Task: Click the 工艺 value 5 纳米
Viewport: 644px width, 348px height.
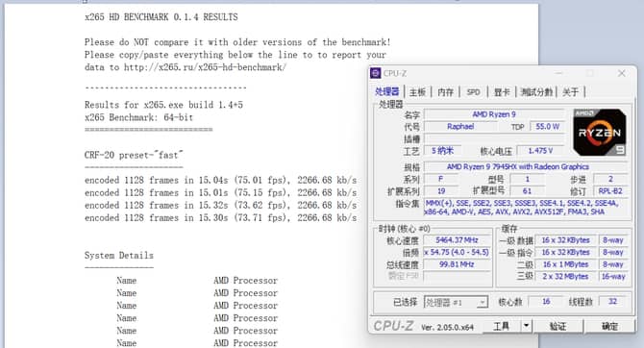Action: pos(442,151)
